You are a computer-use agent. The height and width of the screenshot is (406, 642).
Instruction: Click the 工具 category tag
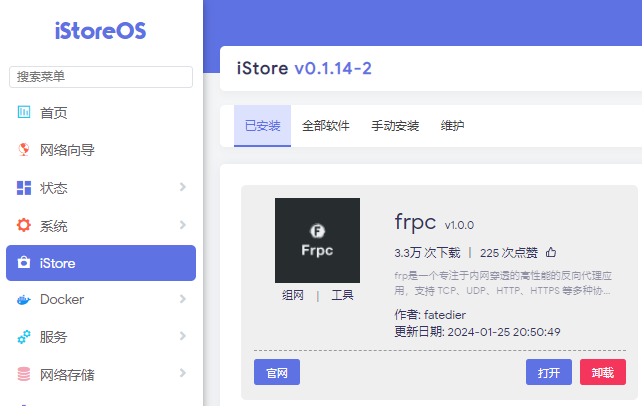pyautogui.click(x=342, y=295)
